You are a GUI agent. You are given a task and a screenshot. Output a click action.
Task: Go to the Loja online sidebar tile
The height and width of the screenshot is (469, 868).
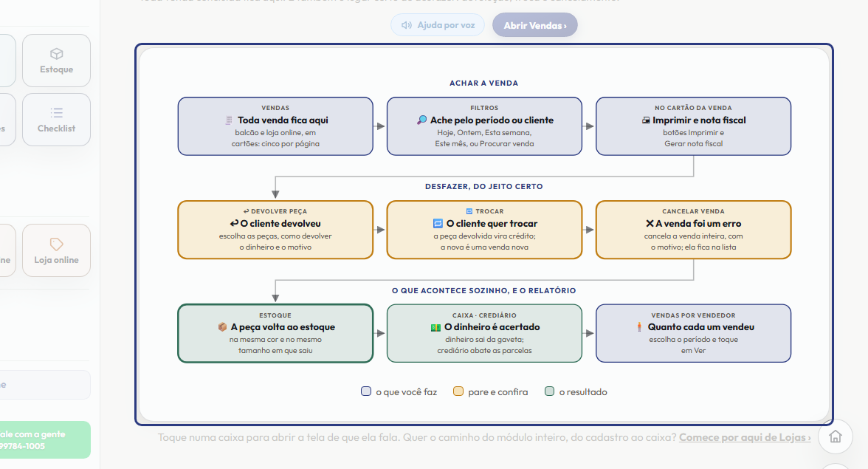(x=56, y=250)
